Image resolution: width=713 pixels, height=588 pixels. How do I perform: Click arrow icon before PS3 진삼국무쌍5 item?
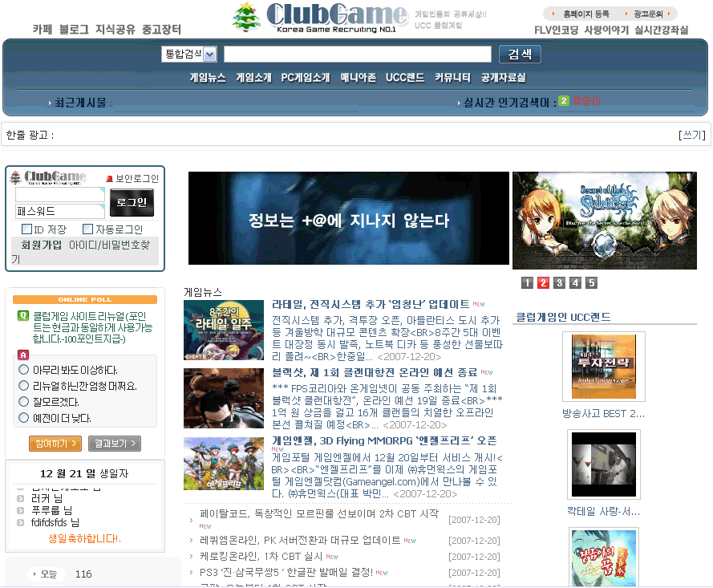tap(191, 572)
